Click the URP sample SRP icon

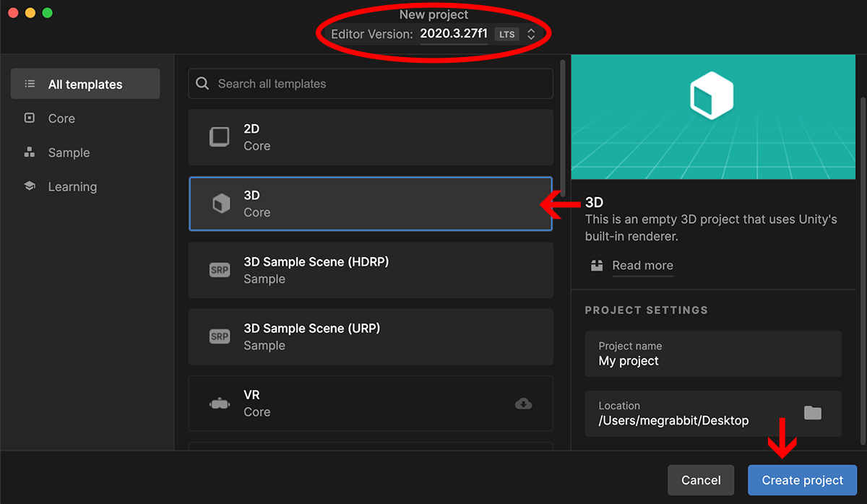[219, 337]
